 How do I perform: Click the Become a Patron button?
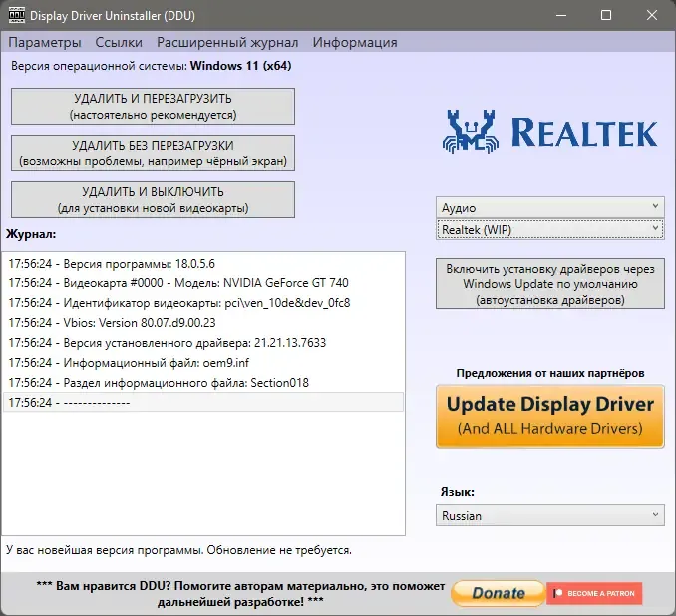595,593
